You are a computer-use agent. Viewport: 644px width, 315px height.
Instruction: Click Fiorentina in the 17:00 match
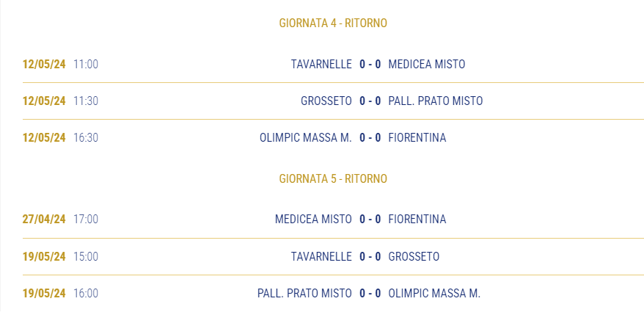click(417, 220)
